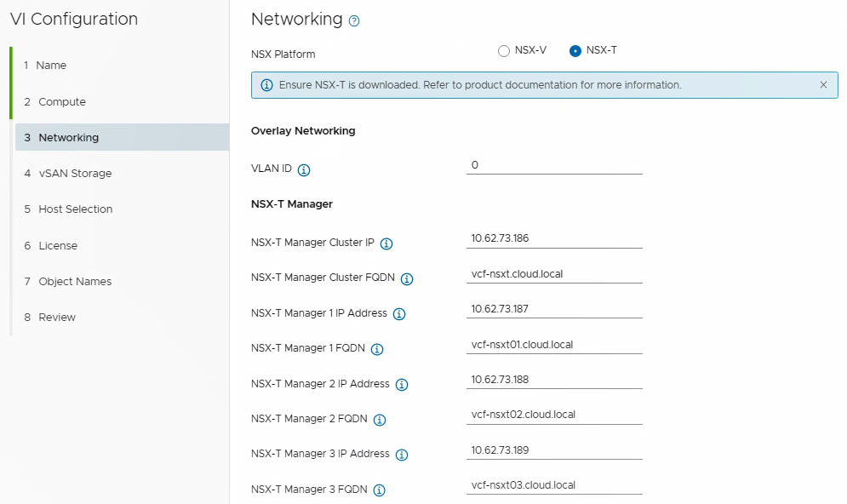
Task: Open info tooltip for NSX-T Manager 3 FQDN
Action: tap(380, 490)
